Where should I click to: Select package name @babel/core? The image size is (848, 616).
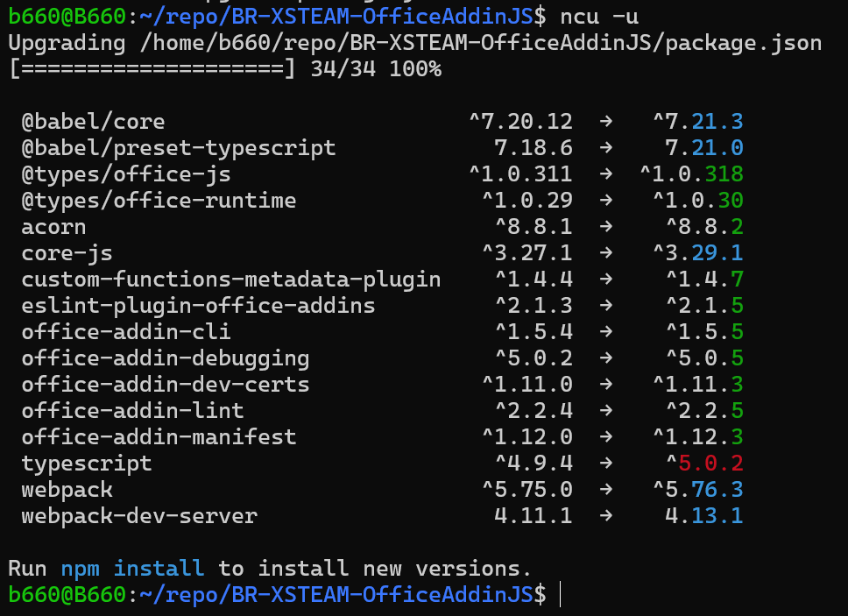coord(93,122)
